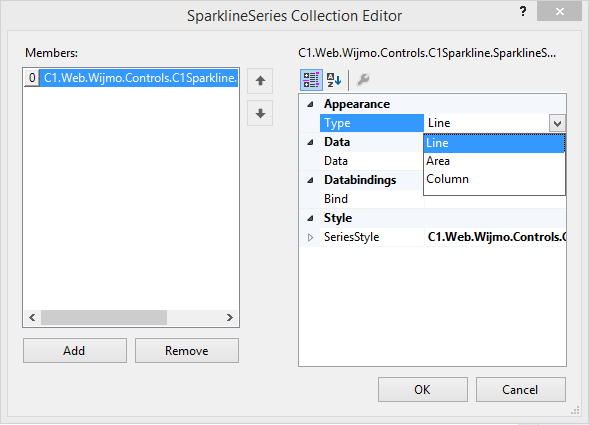The height and width of the screenshot is (425, 589).
Task: Open the dialog help question mark
Action: click(x=523, y=12)
